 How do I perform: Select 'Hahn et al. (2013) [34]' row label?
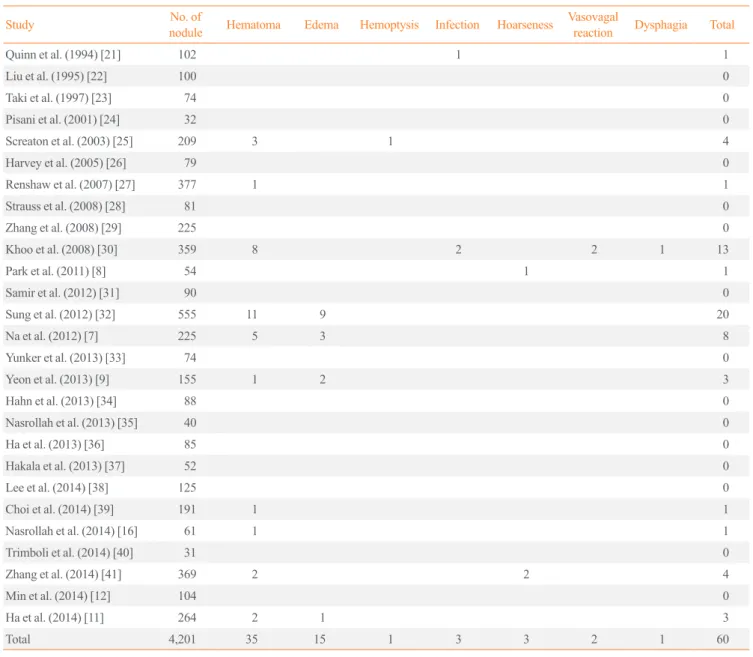point(61,401)
